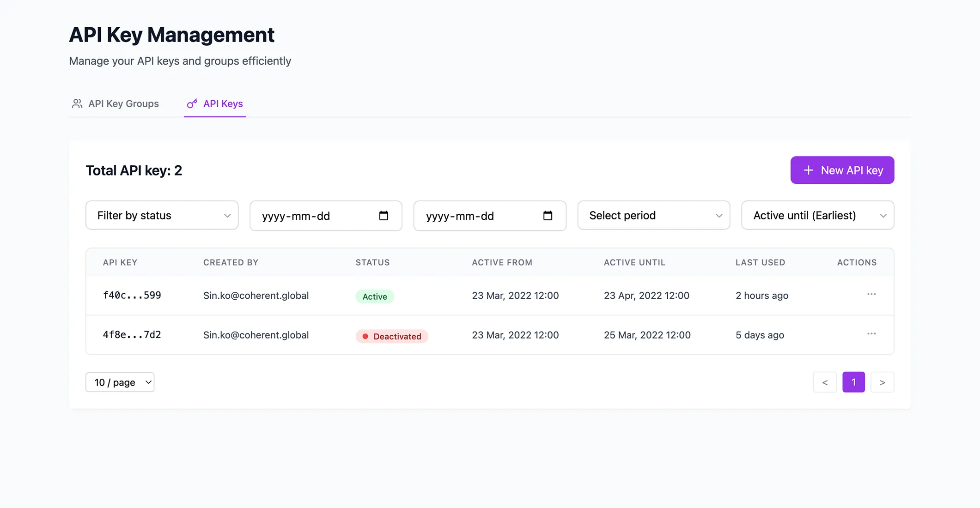This screenshot has height=508, width=980.
Task: Select the API Keys tab
Action: 215,103
